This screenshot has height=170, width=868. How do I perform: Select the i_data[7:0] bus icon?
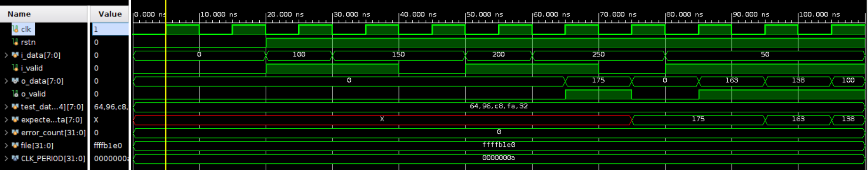coord(15,55)
